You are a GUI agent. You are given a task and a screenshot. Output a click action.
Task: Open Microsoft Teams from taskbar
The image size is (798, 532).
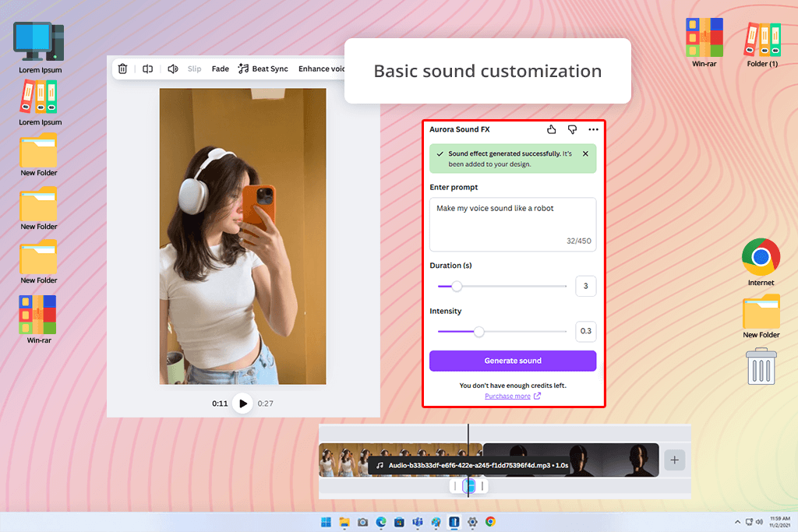(x=418, y=522)
